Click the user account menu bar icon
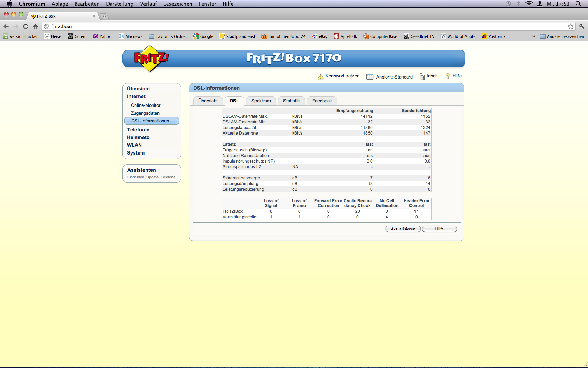This screenshot has height=368, width=588. (x=540, y=4)
